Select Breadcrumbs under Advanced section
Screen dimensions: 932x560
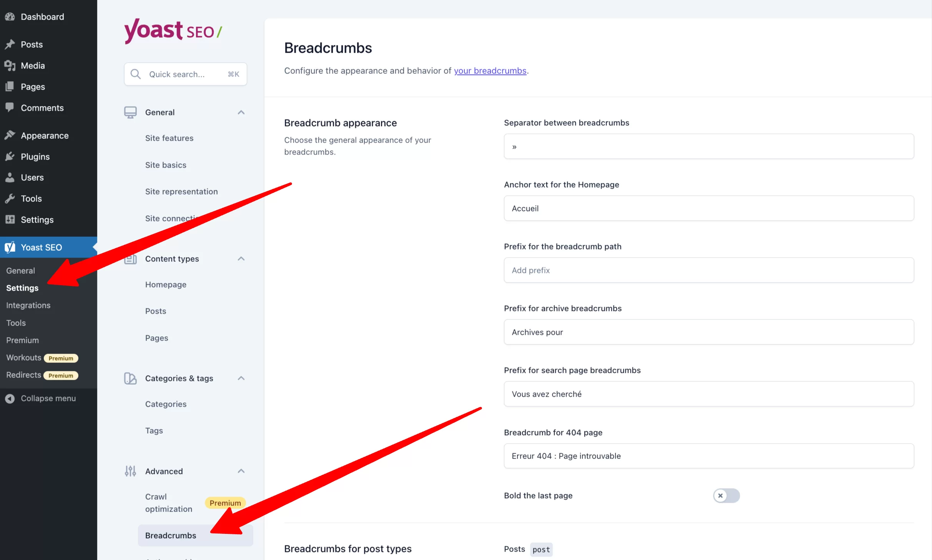click(x=170, y=535)
